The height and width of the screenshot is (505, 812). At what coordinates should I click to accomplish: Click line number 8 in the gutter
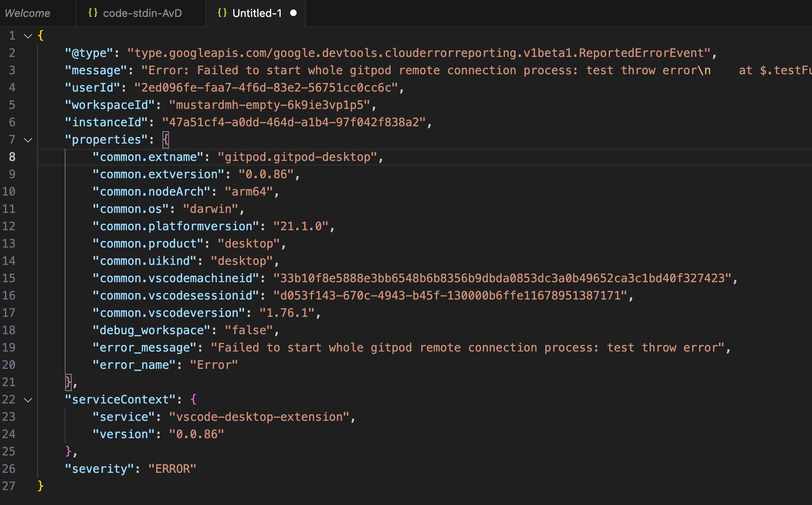12,157
